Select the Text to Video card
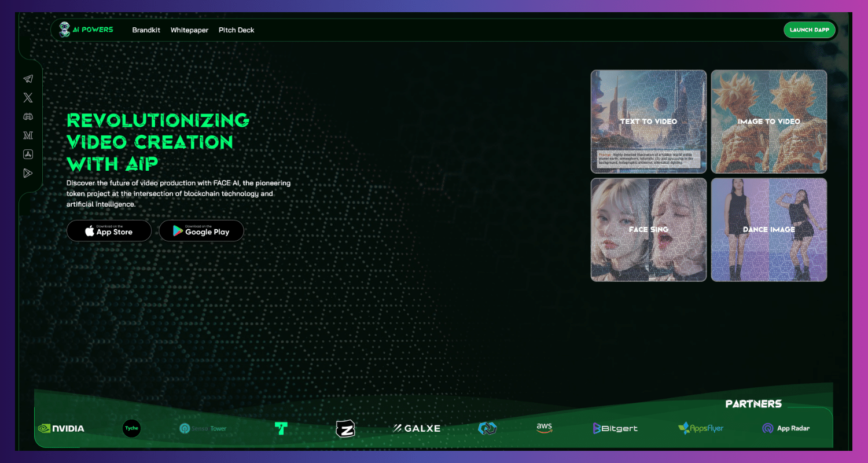Screen dimensions: 868x463 (x=649, y=122)
